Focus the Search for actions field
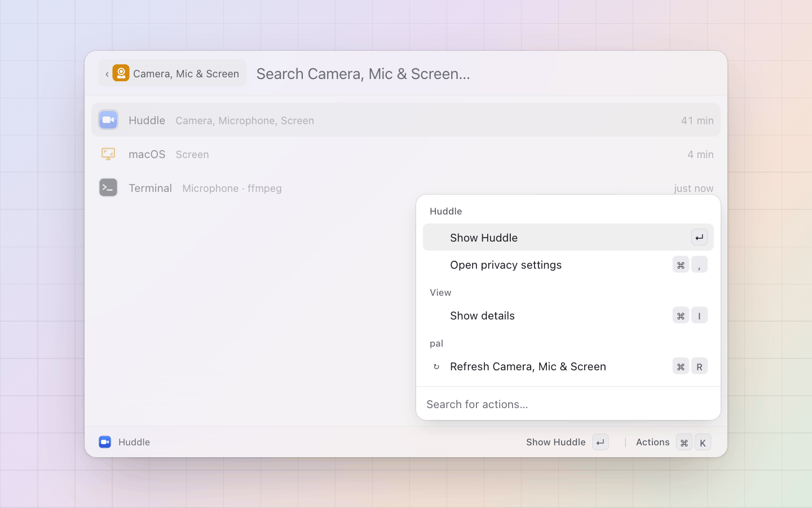The width and height of the screenshot is (812, 508). click(568, 404)
